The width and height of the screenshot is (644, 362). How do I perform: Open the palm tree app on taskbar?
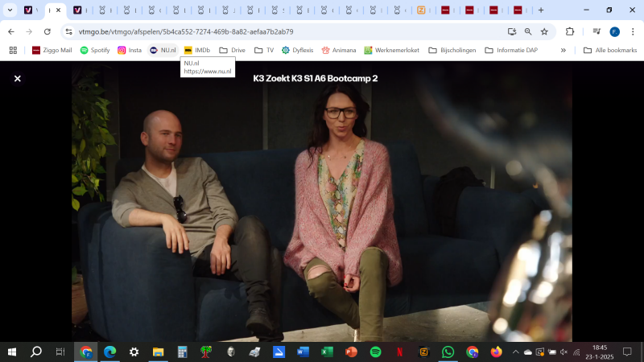pos(206,352)
